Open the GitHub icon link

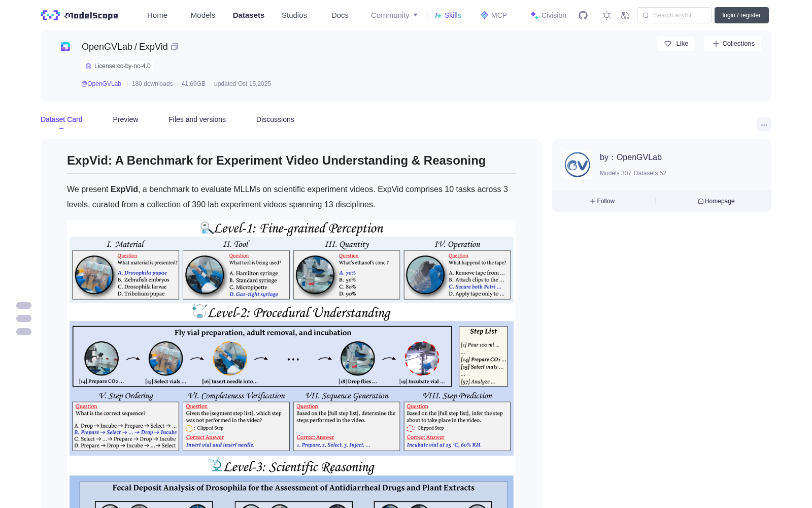tap(583, 15)
